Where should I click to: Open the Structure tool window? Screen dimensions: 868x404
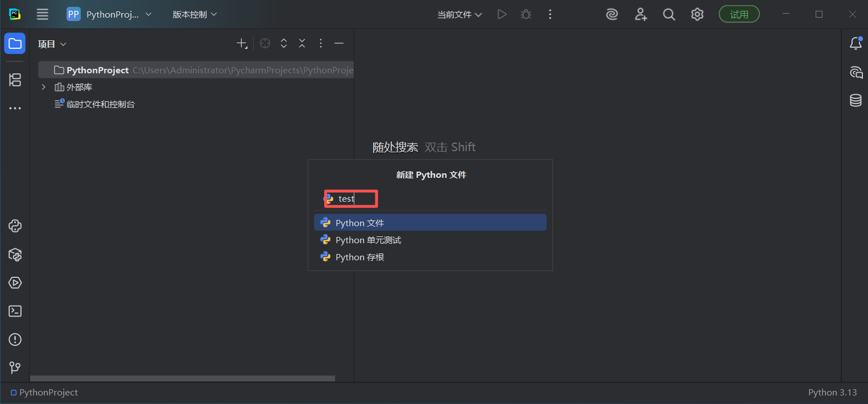(15, 80)
